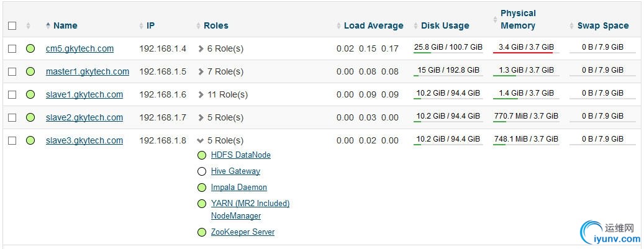The image size is (644, 249).
Task: Tick the select-all checkbox in the header
Action: (12, 26)
